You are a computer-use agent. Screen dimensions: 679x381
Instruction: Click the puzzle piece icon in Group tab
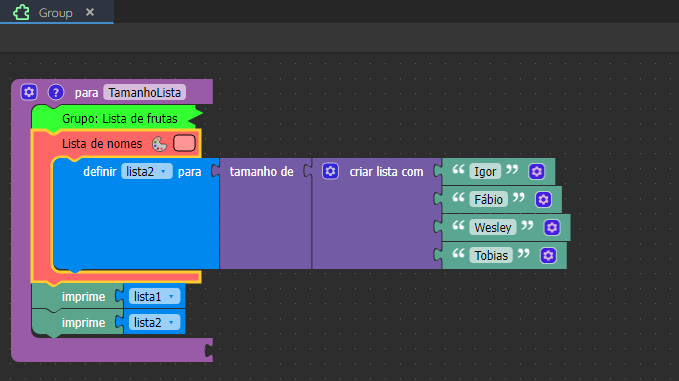coord(21,12)
